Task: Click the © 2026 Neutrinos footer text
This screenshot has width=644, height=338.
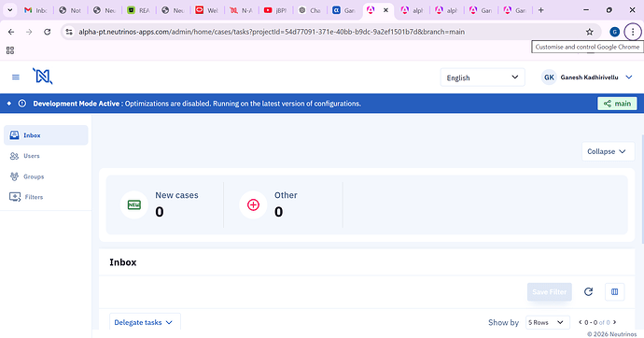Action: [611, 334]
